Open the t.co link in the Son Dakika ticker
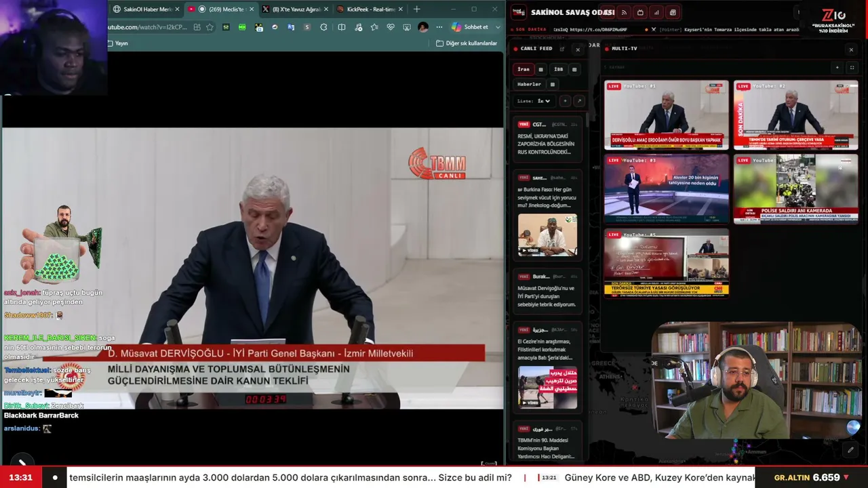This screenshot has width=868, height=488. 599,30
